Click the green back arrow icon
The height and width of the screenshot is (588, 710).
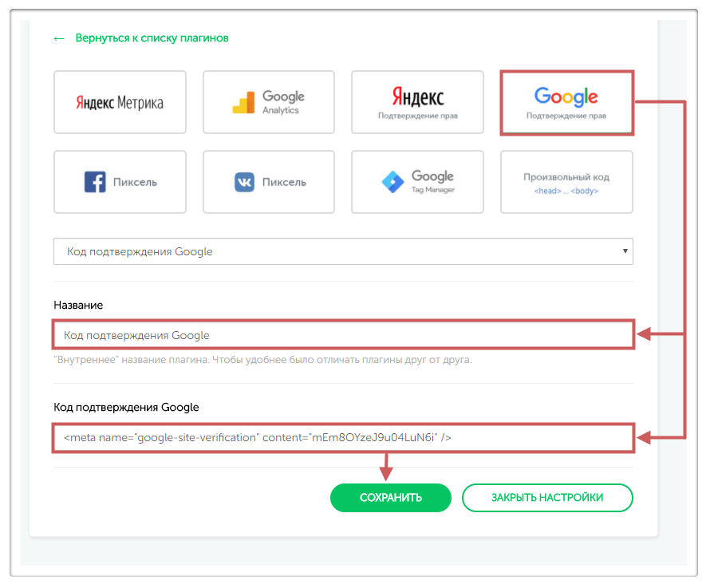click(59, 38)
